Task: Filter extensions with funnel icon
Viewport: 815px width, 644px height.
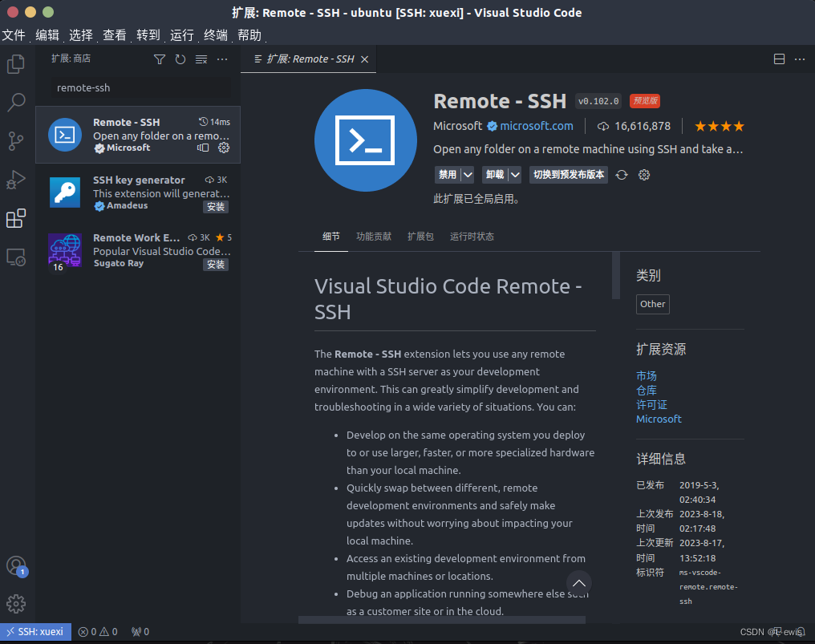Action: [160, 59]
